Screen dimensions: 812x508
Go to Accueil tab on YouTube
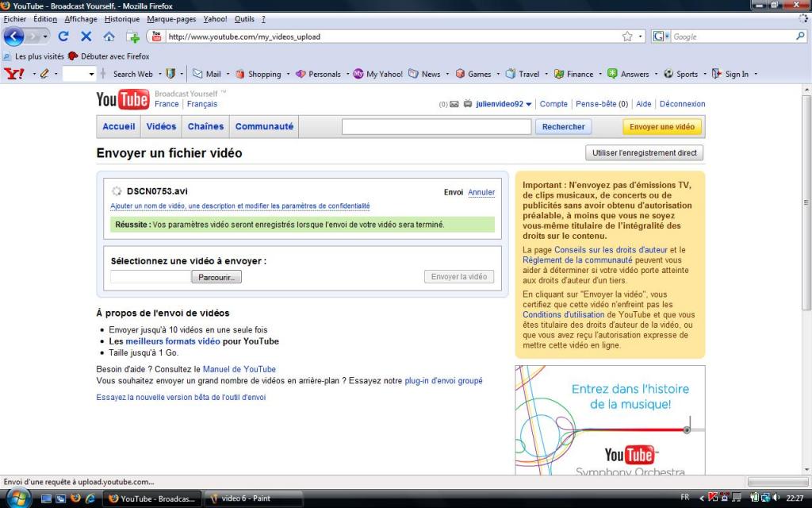(x=119, y=126)
